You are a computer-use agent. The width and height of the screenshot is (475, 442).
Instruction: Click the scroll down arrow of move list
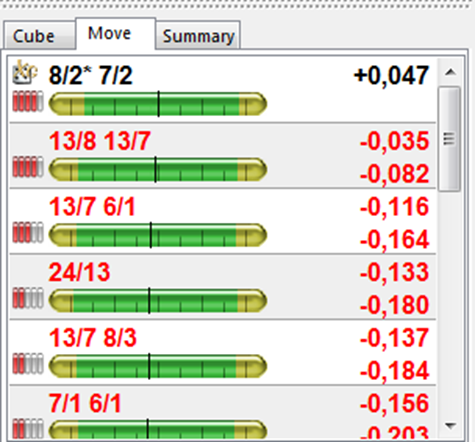click(450, 425)
